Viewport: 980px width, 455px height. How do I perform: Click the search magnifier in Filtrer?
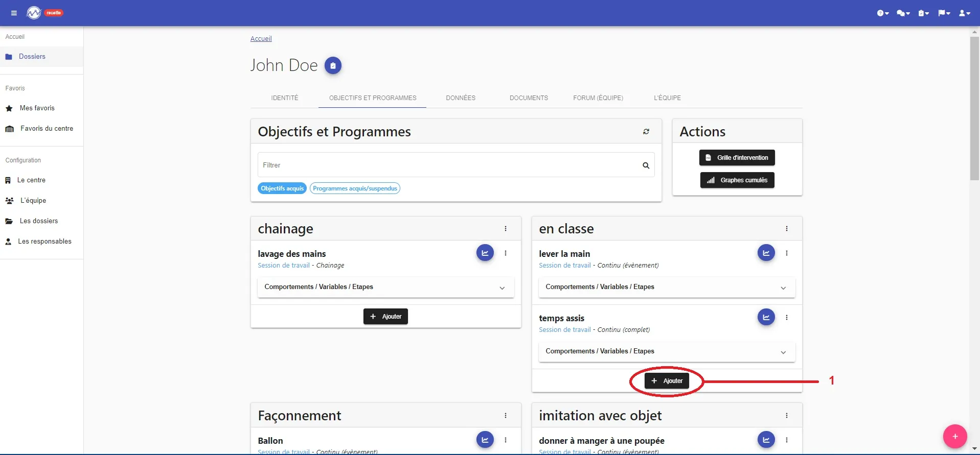646,165
